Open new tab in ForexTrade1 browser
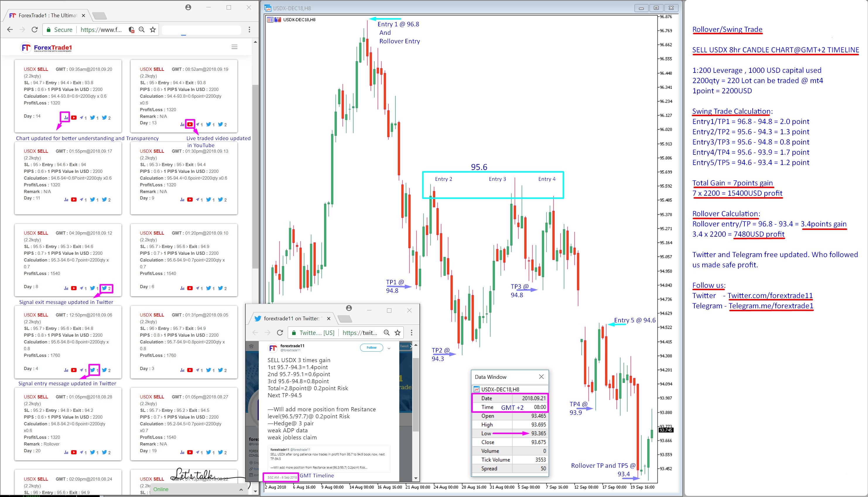The width and height of the screenshot is (868, 497). coord(100,16)
